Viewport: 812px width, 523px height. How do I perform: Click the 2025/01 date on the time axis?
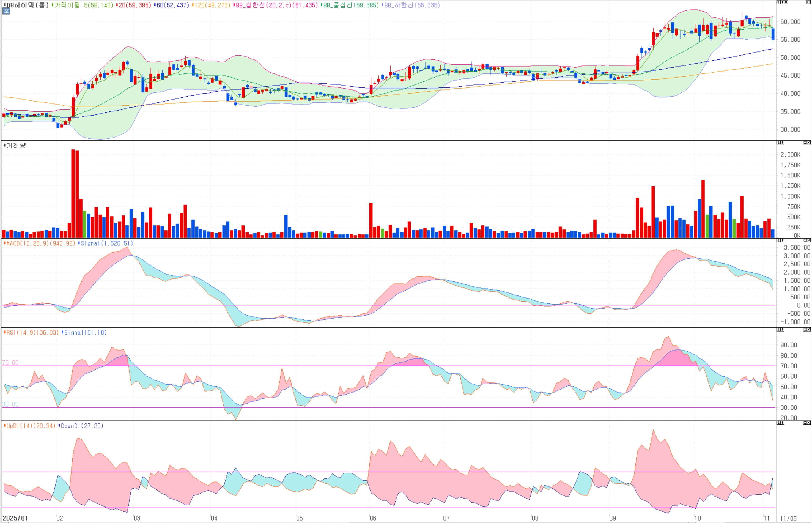[x=15, y=518]
